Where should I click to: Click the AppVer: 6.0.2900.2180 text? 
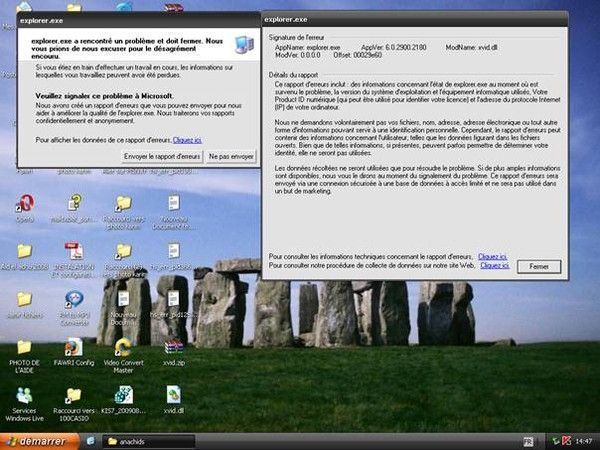tap(394, 47)
